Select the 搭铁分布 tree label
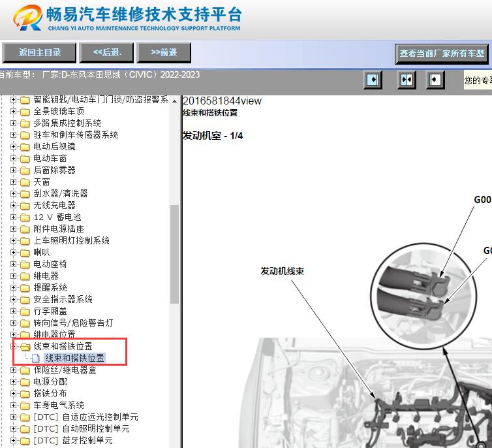Screen dimensions: 492x448 click(x=50, y=394)
